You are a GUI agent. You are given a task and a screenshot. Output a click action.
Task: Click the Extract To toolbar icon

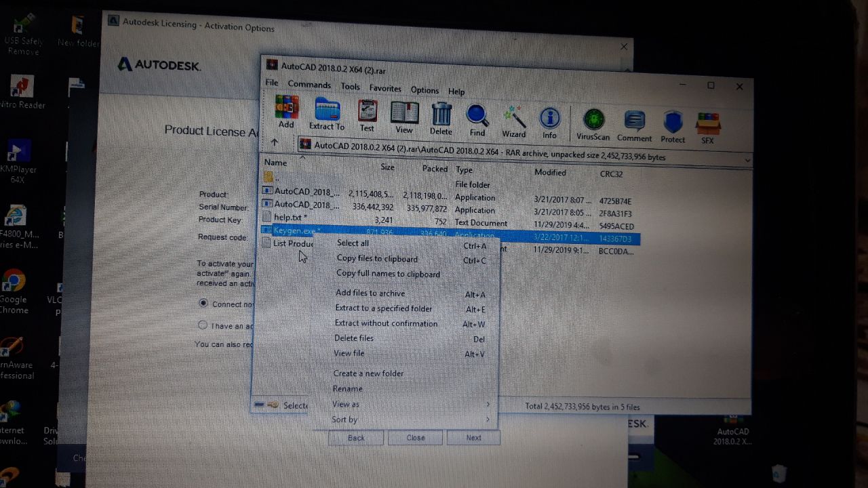327,114
